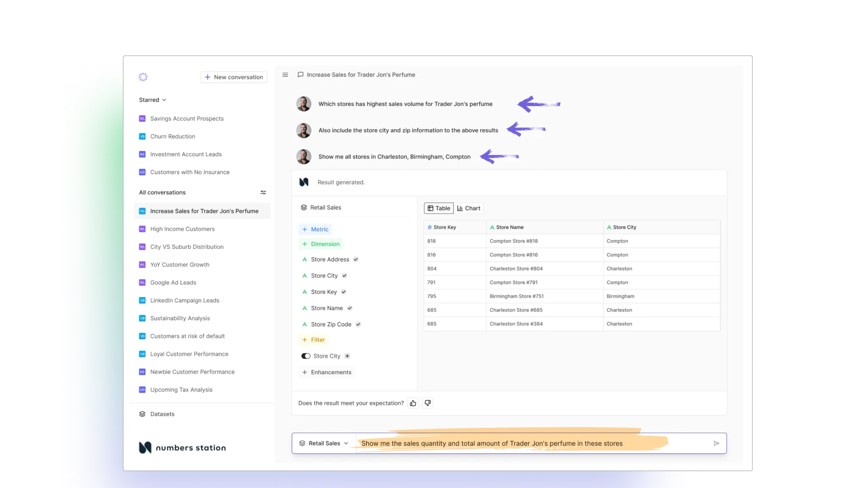Click the numbers station brand logo at bottom
Viewport: 868px width, 488px height.
point(182,448)
